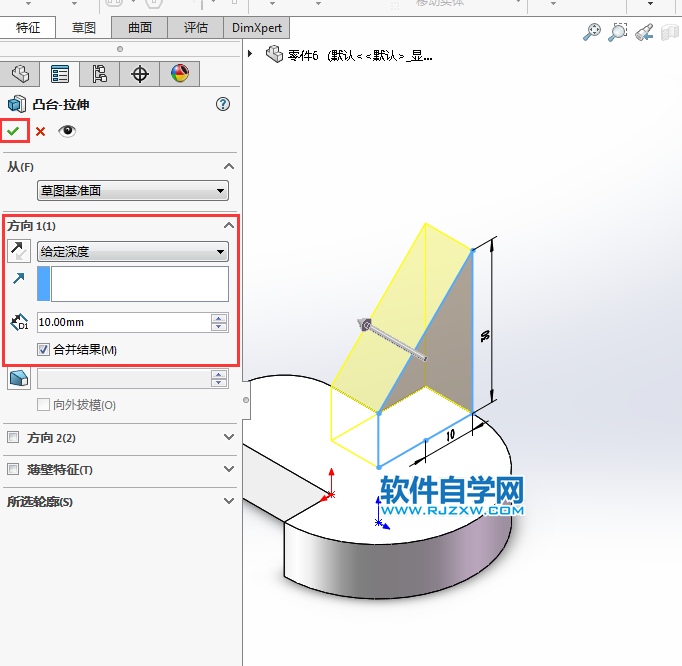Click reverse direction button
The width and height of the screenshot is (682, 666).
[x=19, y=251]
